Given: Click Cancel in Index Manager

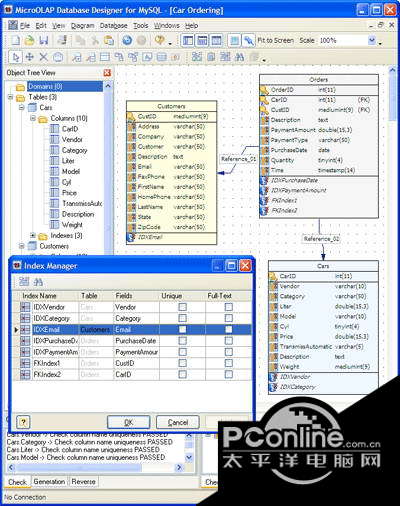Looking at the screenshot, I should pyautogui.click(x=178, y=422).
